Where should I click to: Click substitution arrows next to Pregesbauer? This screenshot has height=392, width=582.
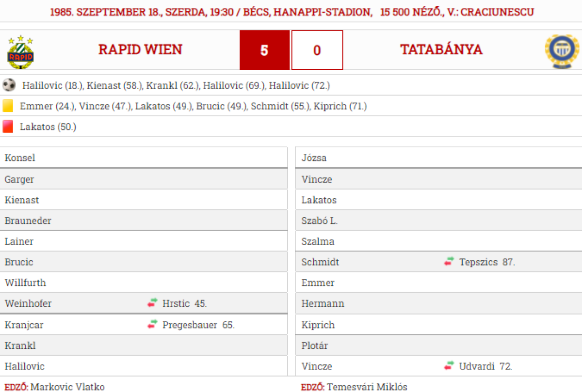(153, 325)
